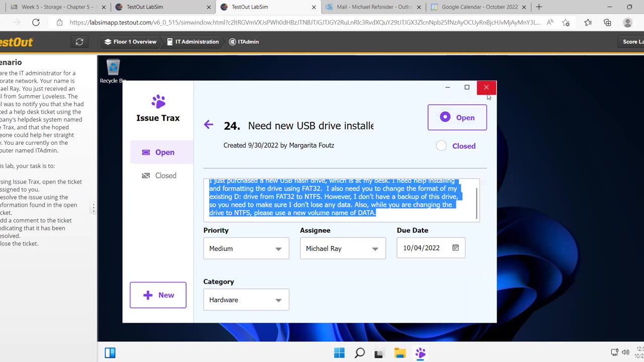
Task: Open Recycle Bin on desktop
Action: [x=113, y=71]
